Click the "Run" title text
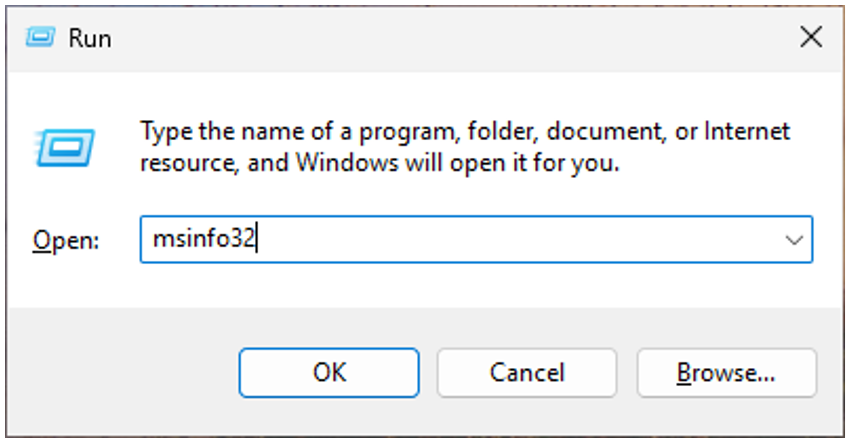 point(89,39)
